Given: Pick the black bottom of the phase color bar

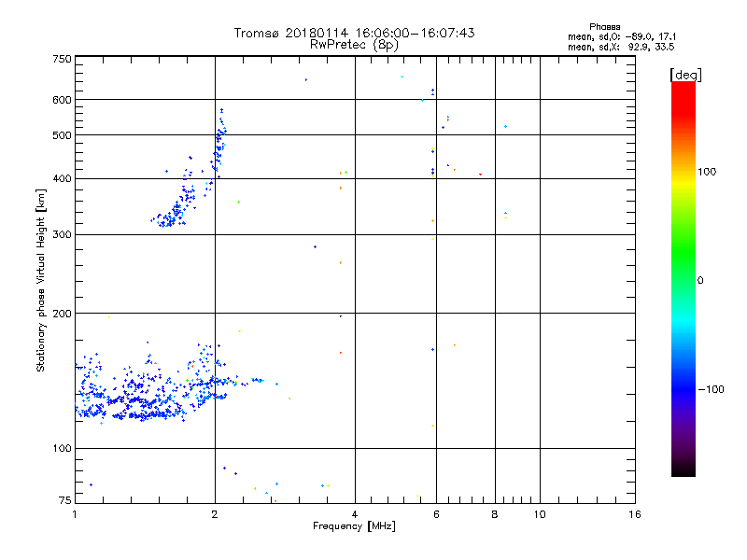Looking at the screenshot, I should click(x=684, y=470).
